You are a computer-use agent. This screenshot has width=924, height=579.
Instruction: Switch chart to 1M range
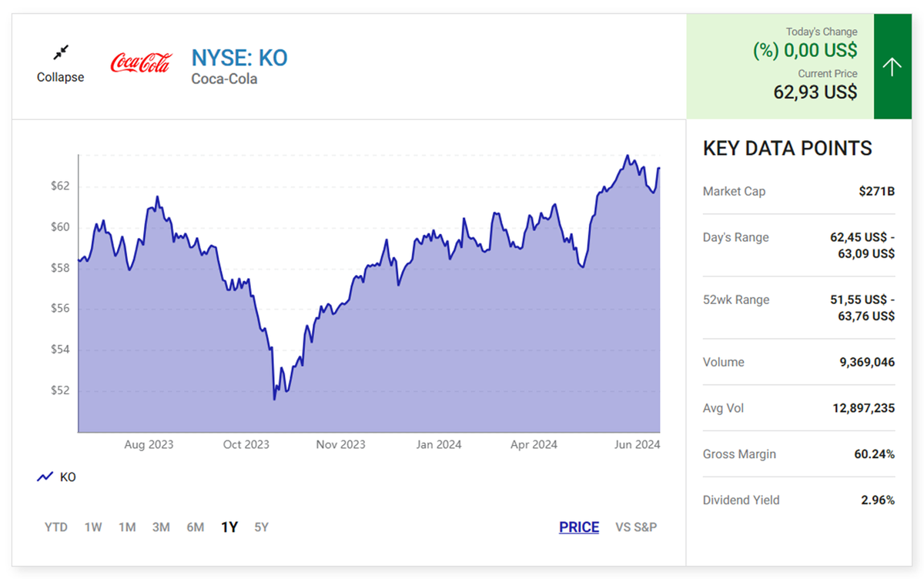click(x=127, y=527)
